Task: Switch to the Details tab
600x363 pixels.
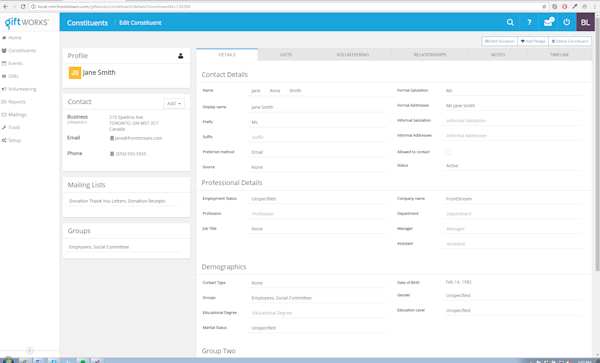Action: pos(227,55)
